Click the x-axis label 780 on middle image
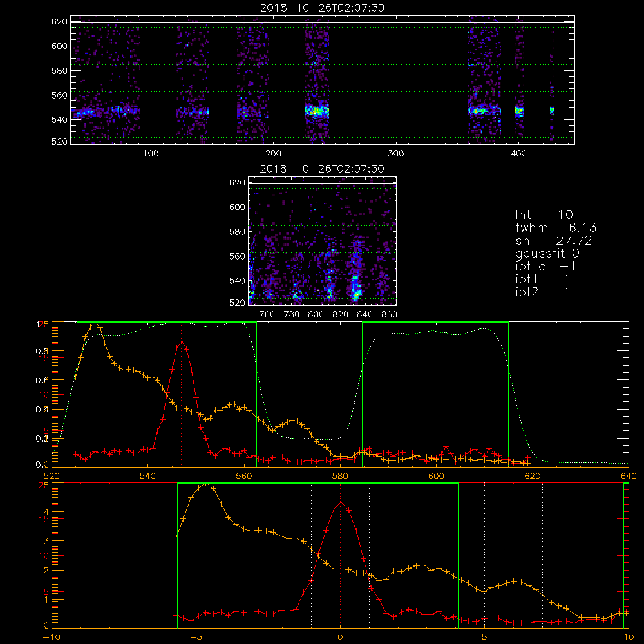This screenshot has height=644, width=644. (x=292, y=314)
